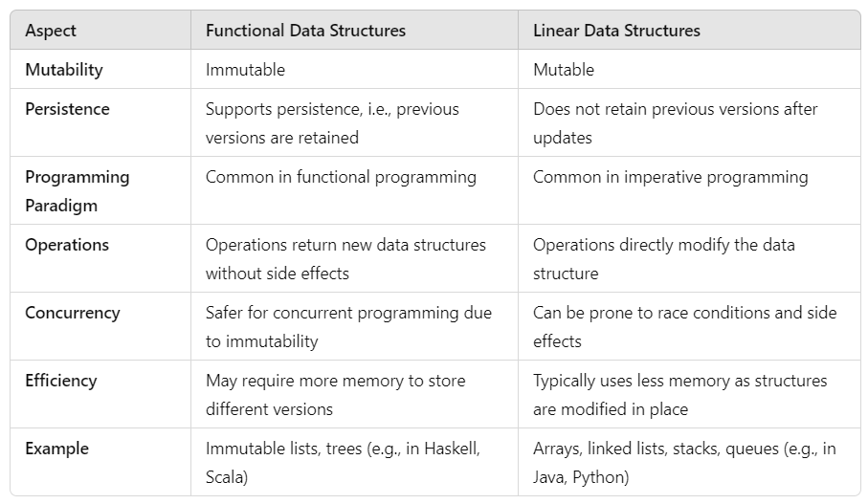This screenshot has width=868, height=504.
Task: Select the Programming Paradigm row label
Action: [77, 190]
